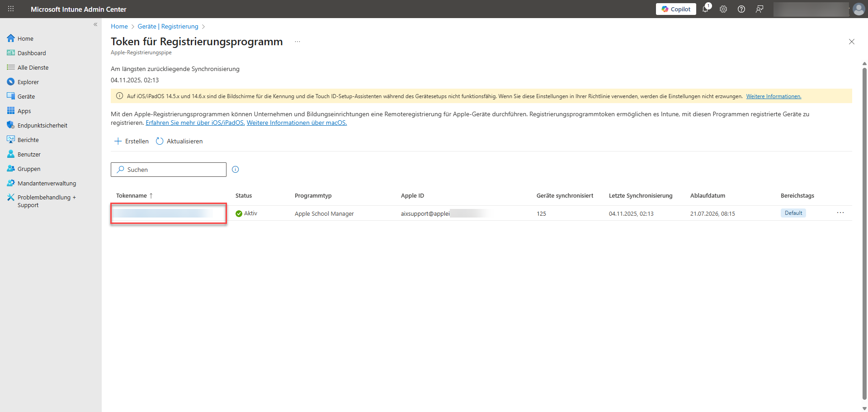Open settings gear in top bar
868x412 pixels.
[x=723, y=9]
